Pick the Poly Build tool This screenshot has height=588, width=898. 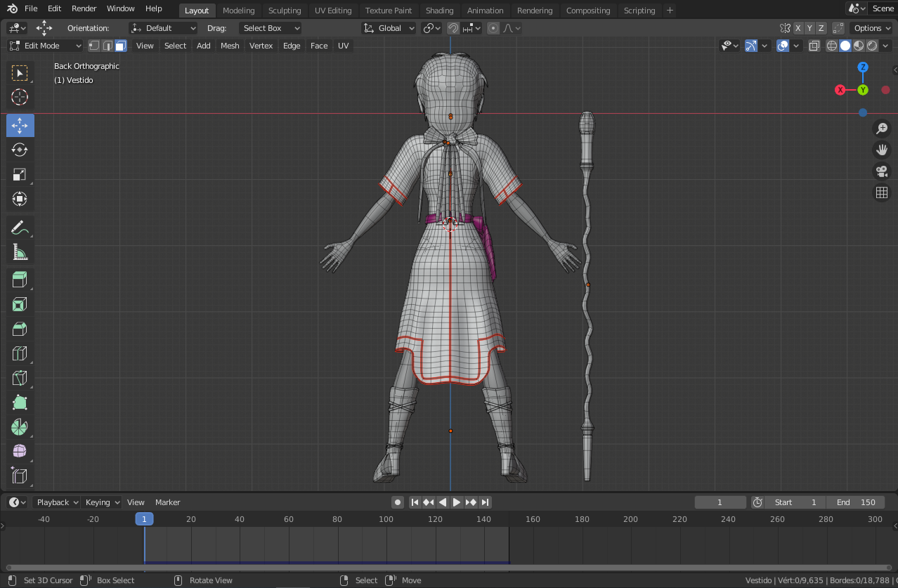[x=20, y=403]
